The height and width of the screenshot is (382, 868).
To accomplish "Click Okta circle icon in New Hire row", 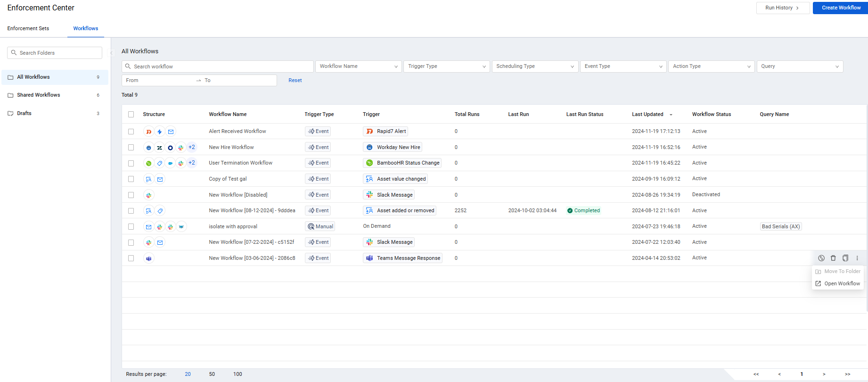I will (171, 148).
